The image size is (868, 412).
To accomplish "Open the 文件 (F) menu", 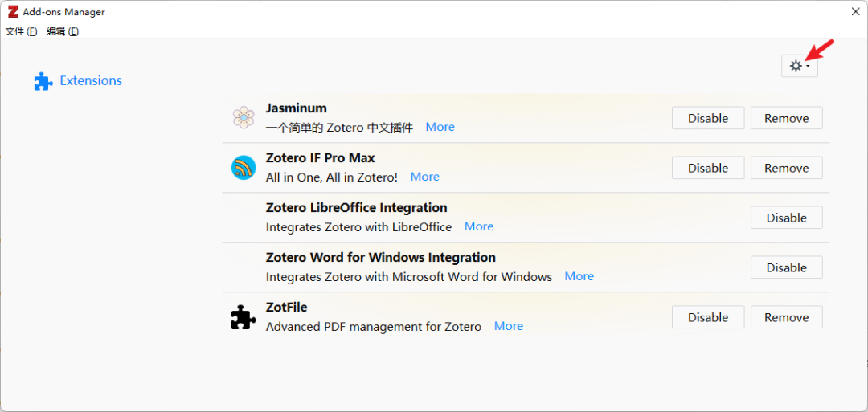I will [x=22, y=31].
